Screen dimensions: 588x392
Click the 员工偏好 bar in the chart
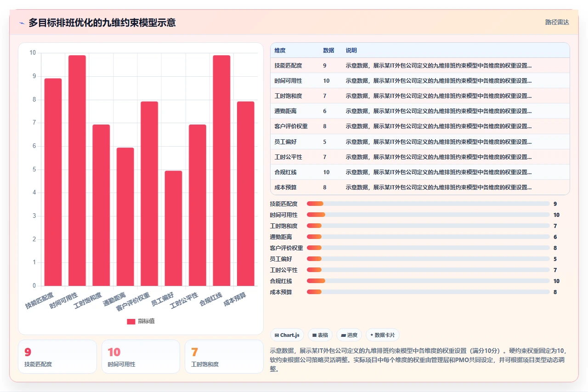click(x=173, y=228)
